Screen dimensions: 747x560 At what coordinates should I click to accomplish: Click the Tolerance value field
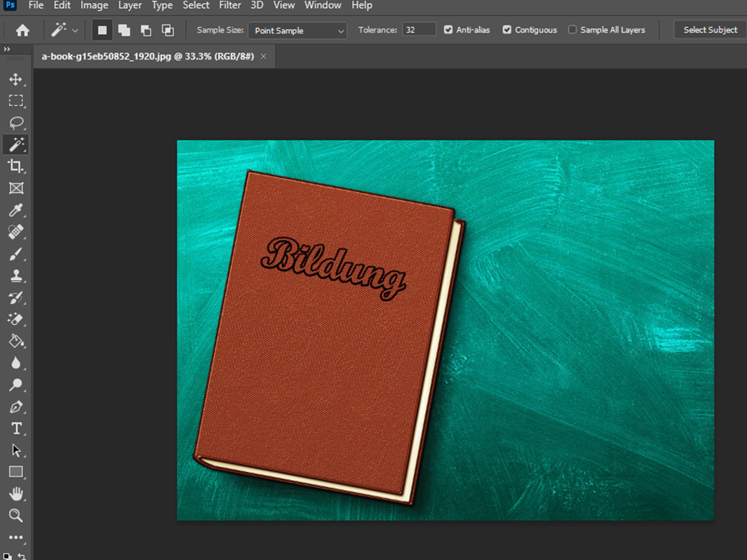click(419, 29)
